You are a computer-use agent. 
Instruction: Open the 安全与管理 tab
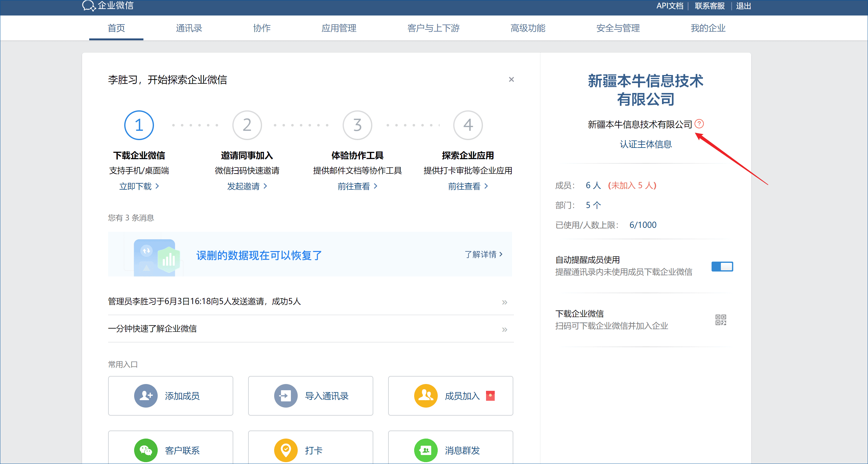coord(618,28)
